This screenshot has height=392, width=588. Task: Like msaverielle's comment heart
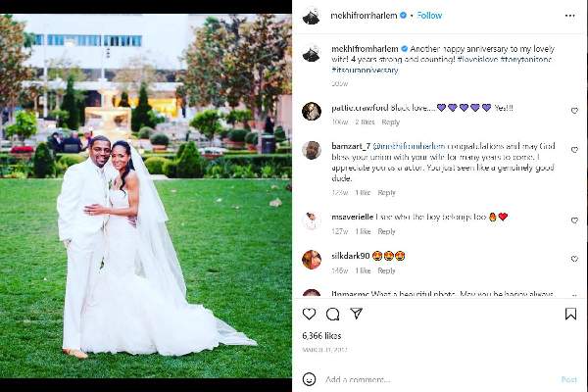tap(574, 220)
